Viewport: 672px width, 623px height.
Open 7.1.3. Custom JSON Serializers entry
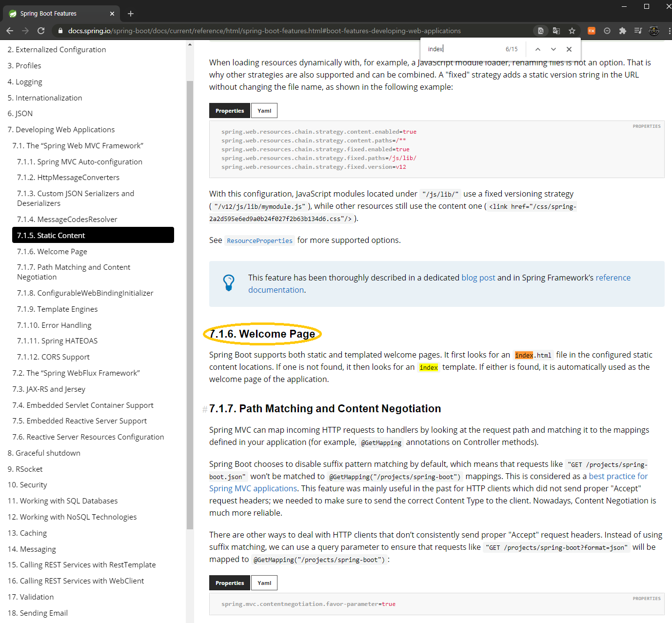(x=76, y=199)
